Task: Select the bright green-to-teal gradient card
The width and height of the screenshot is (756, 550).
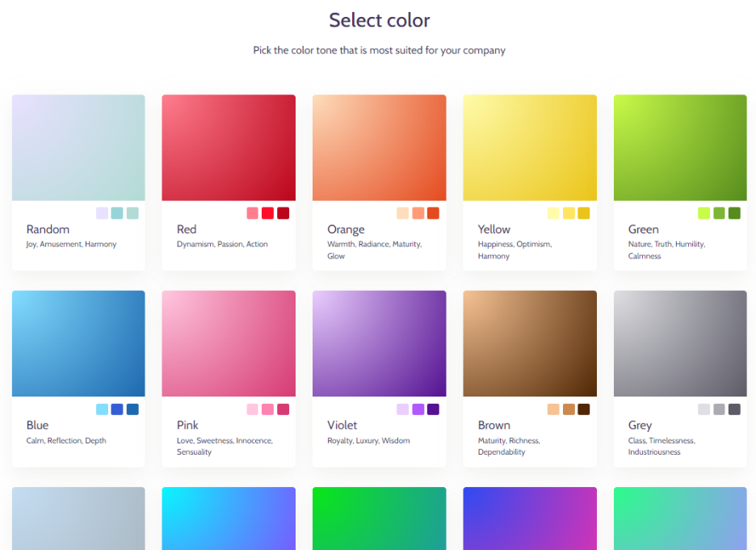Action: coord(379,519)
